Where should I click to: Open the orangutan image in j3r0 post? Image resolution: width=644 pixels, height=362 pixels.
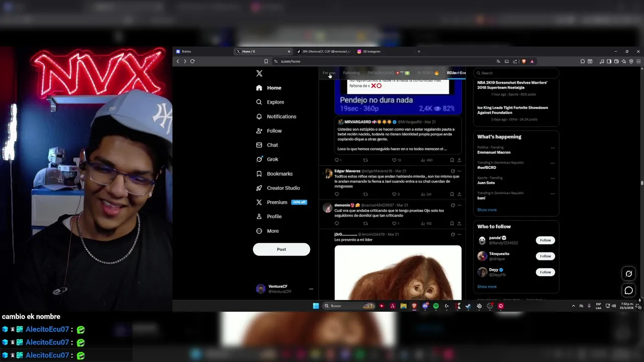pos(397,273)
